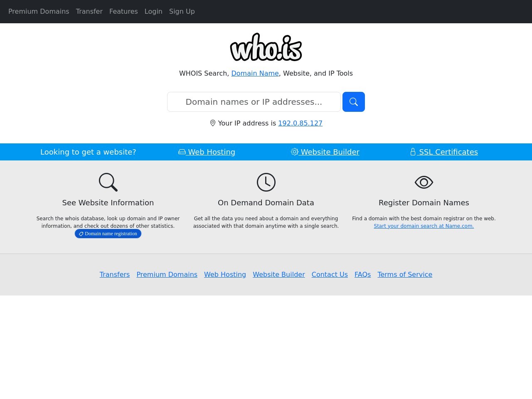
Task: Open Transfer in the top navigation
Action: pos(89,11)
